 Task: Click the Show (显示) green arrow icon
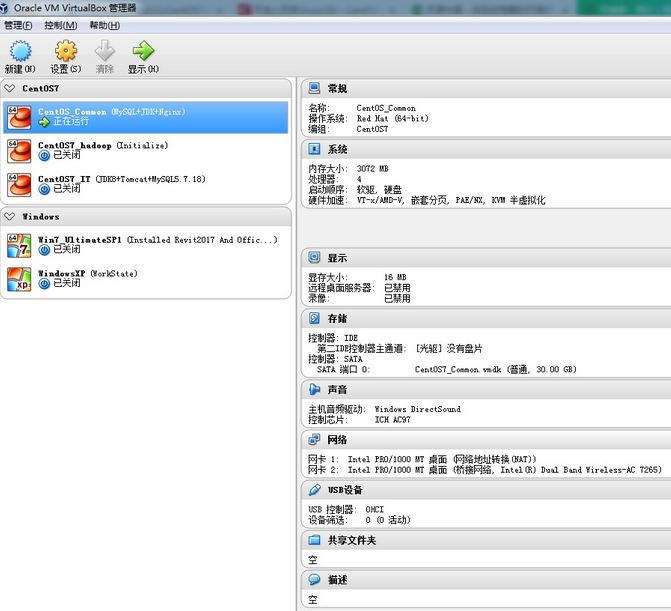[143, 51]
